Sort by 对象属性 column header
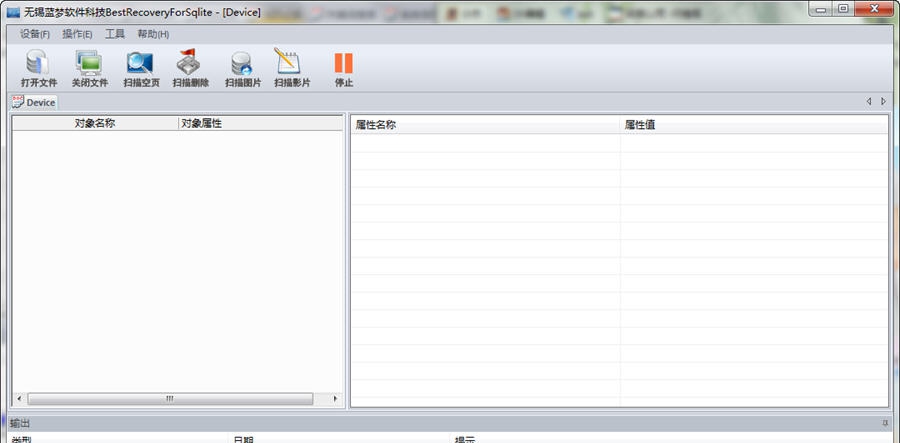The width and height of the screenshot is (900, 443). (261, 123)
